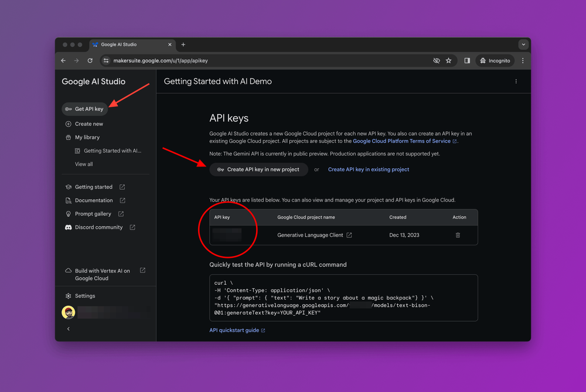
Task: Select the Prompt gallery lightbulb icon
Action: [67, 213]
